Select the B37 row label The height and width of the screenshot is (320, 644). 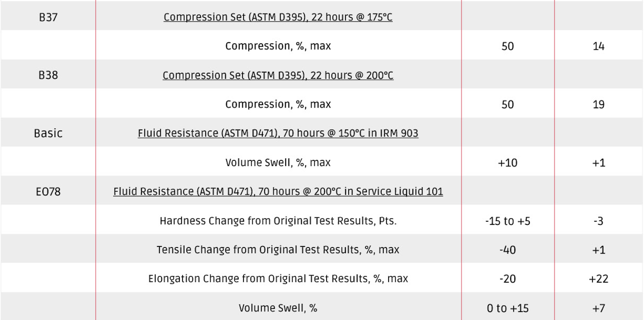[48, 18]
